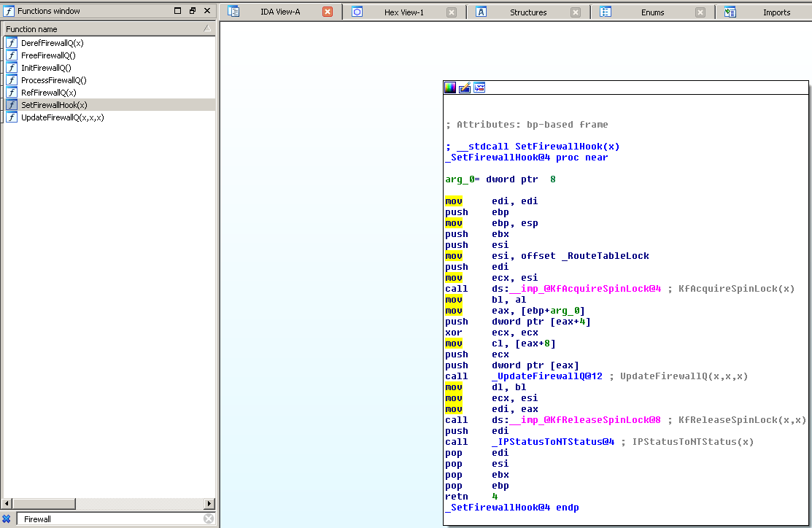Clear the Firewall search filter text
Viewport: 812px width, 528px height.
coord(209,519)
